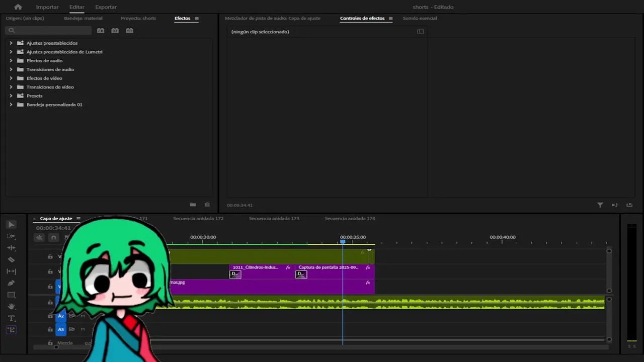Click play-only-audio icon in Controles de efectos
Screen dimensions: 644x362
pyautogui.click(x=615, y=205)
